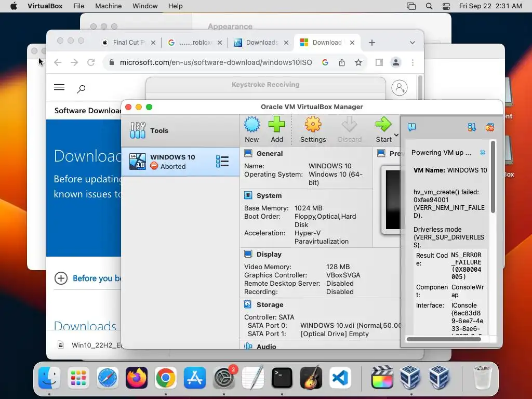The width and height of the screenshot is (532, 399).
Task: Open a new tab in Chrome
Action: click(372, 43)
